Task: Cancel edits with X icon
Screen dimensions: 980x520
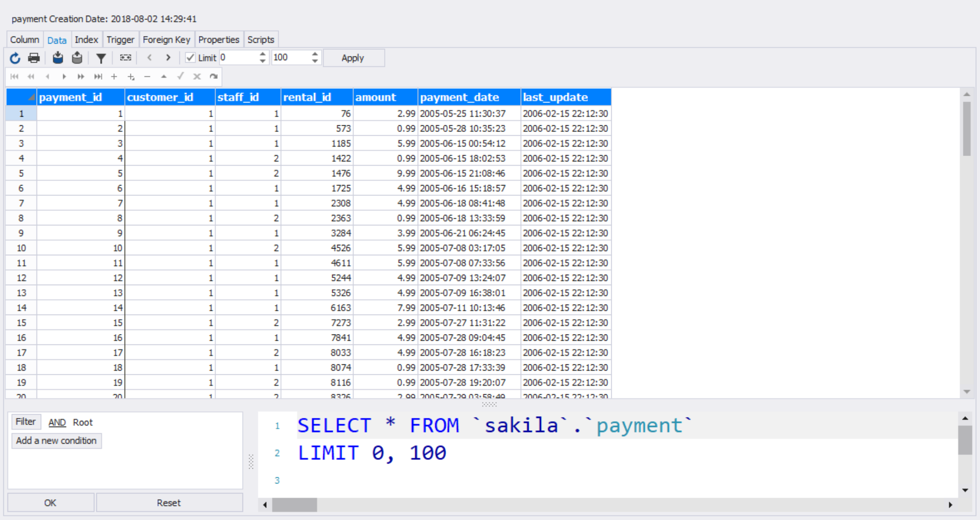Action: [x=197, y=76]
